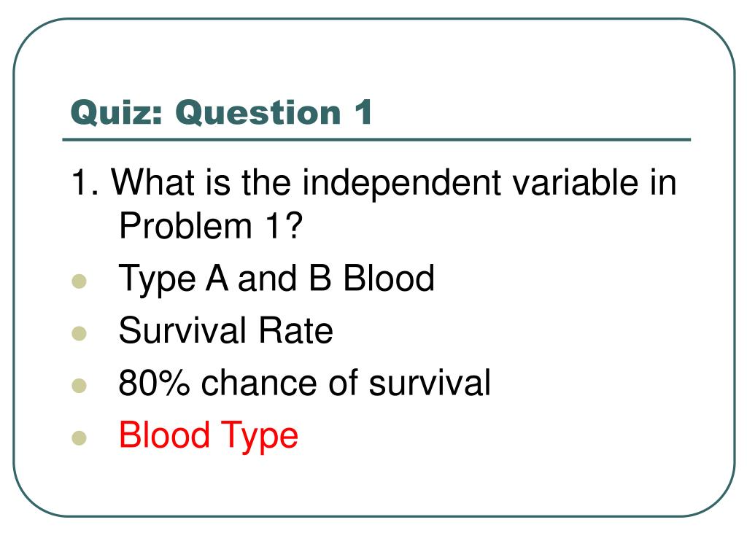Click the word 'Blood' in the first option

coord(389,278)
